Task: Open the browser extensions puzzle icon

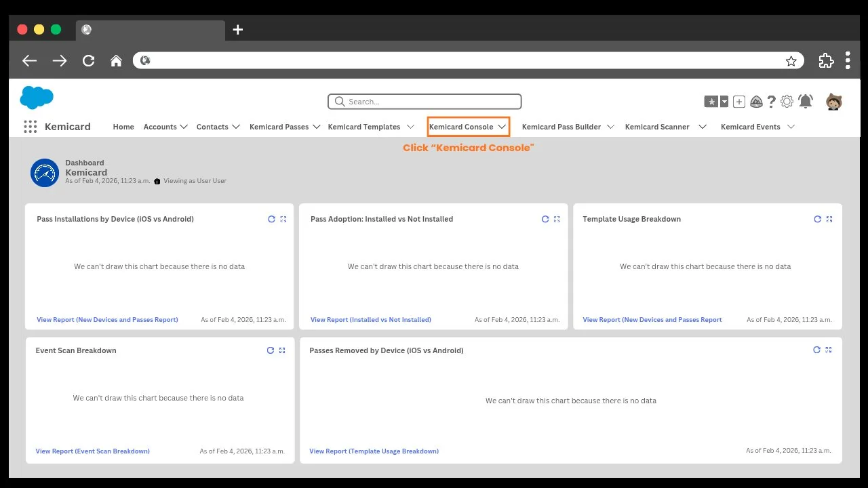Action: click(826, 60)
